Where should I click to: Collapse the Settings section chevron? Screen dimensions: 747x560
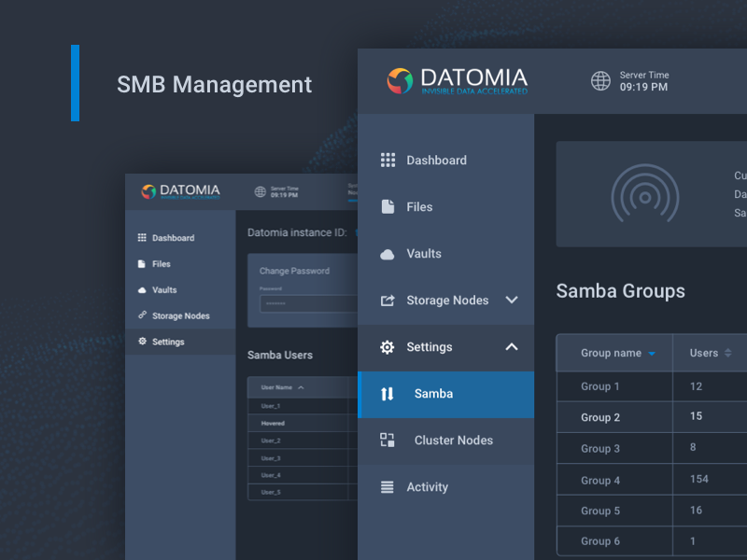[512, 346]
